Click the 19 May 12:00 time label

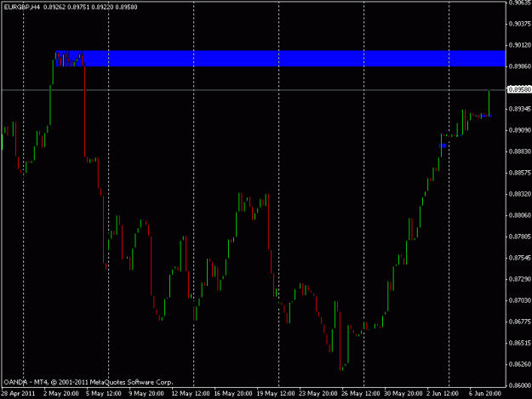[x=276, y=394]
